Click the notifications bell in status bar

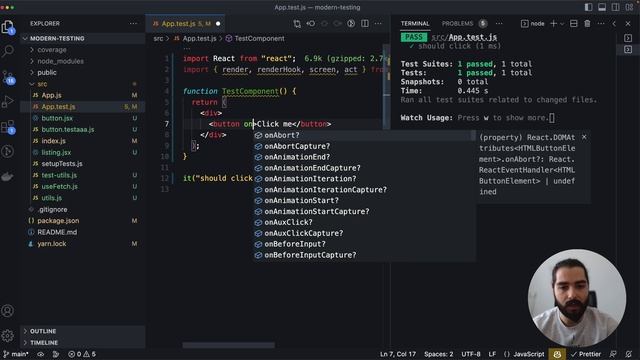629,354
